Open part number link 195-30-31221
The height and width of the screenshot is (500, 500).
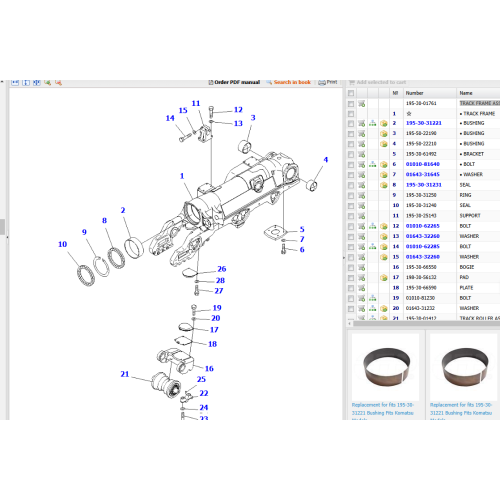pyautogui.click(x=423, y=123)
